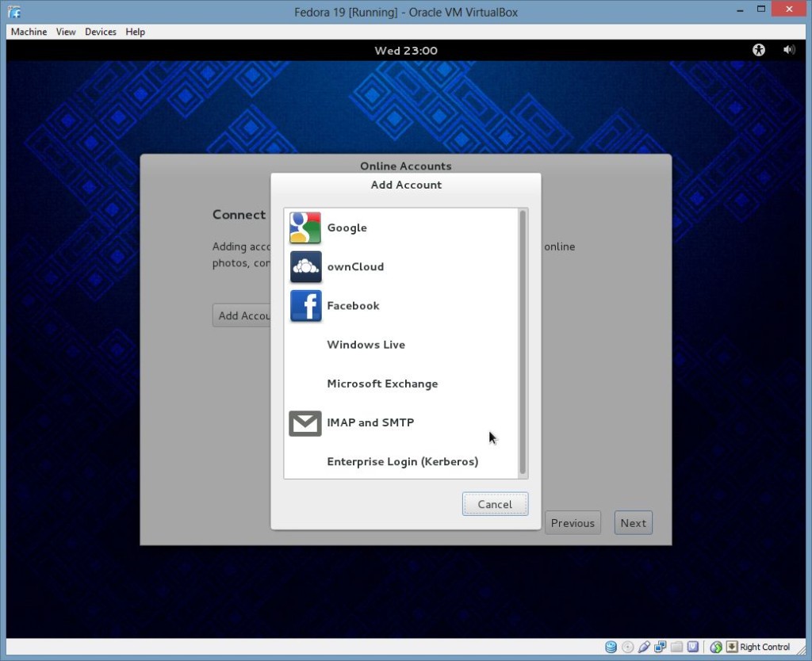Screen dimensions: 812x661
Task: Click the Right Control host key label
Action: 765,647
